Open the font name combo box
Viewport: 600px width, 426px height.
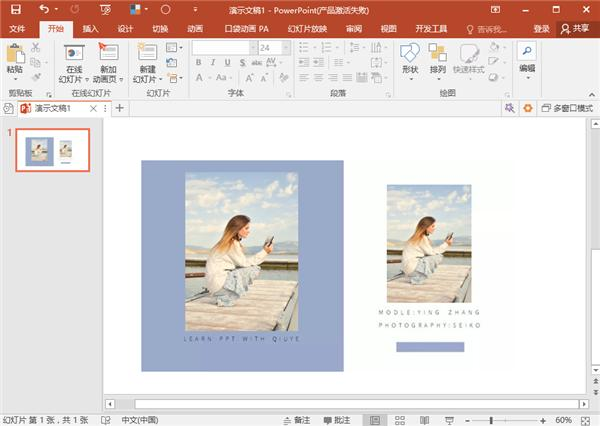225,48
